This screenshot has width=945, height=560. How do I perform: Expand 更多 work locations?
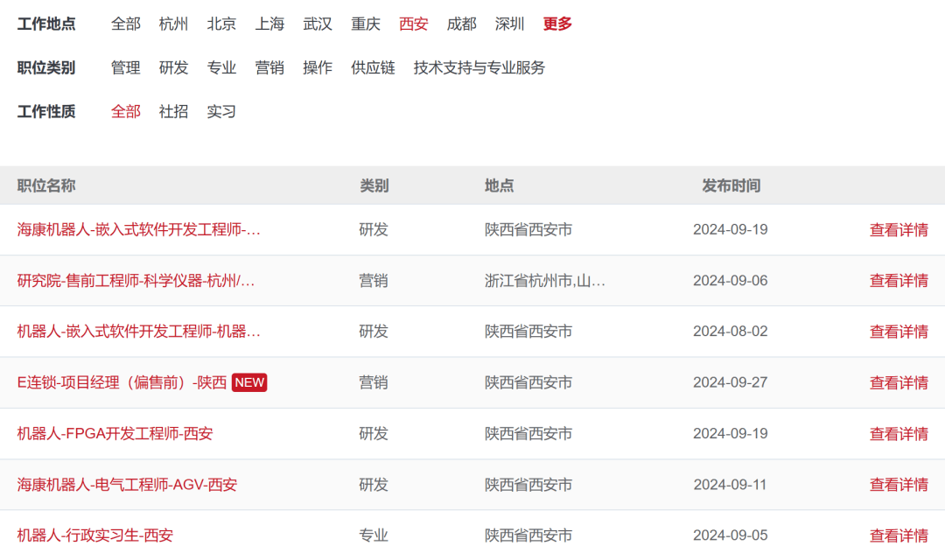(x=557, y=24)
